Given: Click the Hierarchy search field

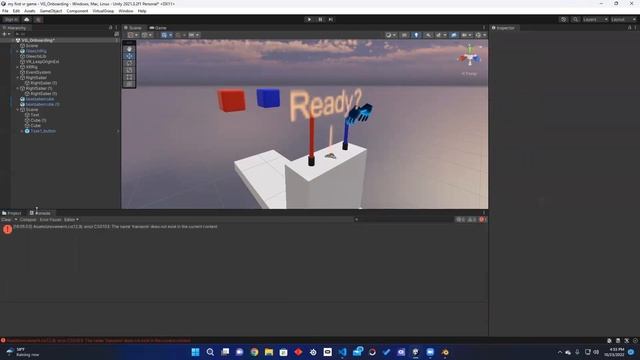Looking at the screenshot, I should coord(63,34).
